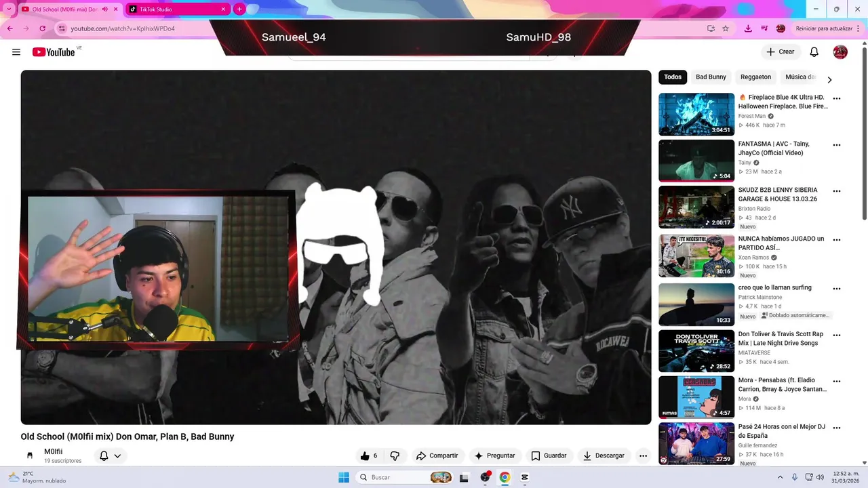
Task: Open options menu for Pasé 24 Horas video
Action: click(x=836, y=428)
